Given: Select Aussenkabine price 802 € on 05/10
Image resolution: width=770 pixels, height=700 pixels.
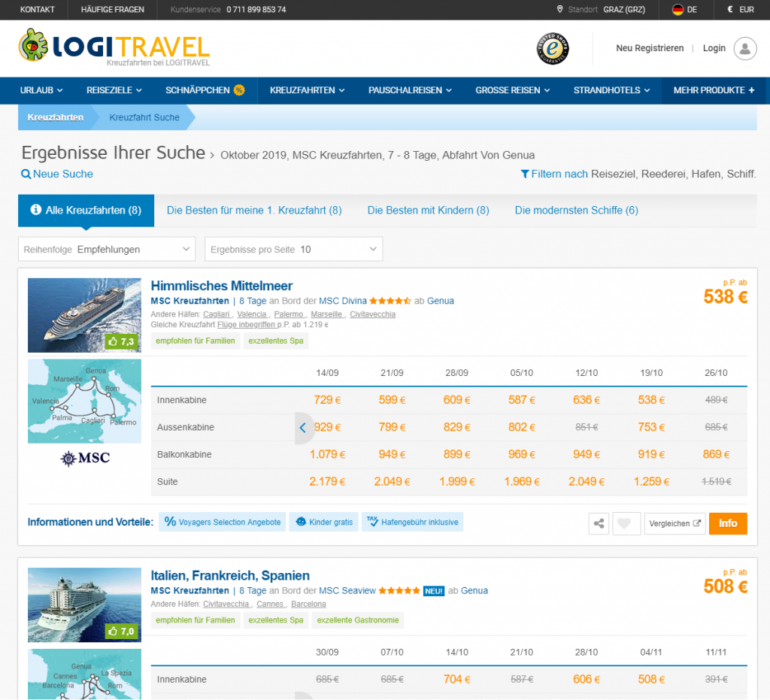Looking at the screenshot, I should tap(522, 427).
